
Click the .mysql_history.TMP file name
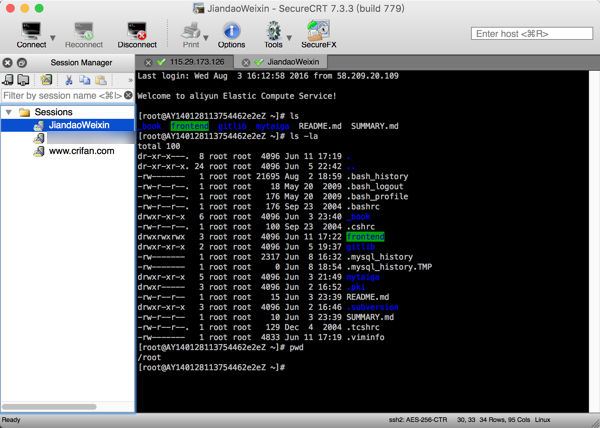[389, 267]
